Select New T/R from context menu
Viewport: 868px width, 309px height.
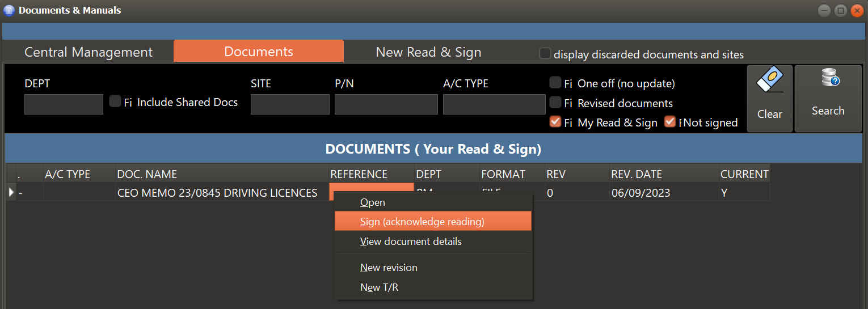pyautogui.click(x=433, y=287)
